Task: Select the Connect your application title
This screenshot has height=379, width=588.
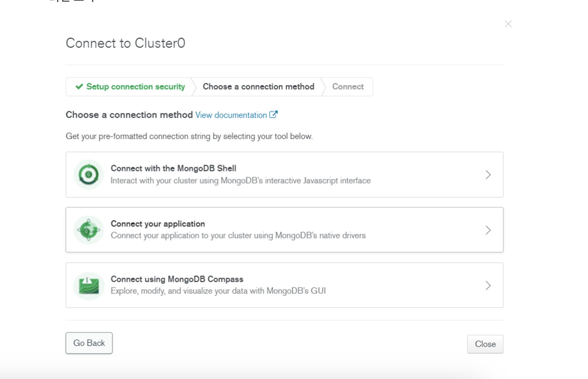Action: 158,224
